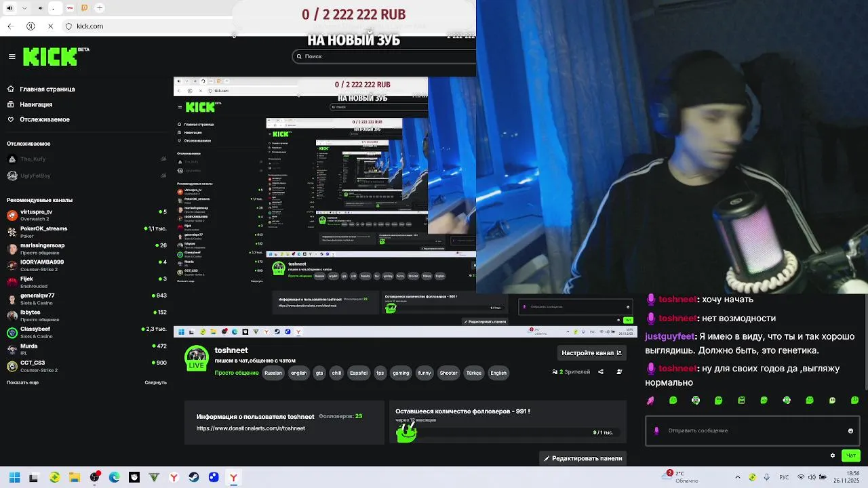Show hidden tray icons chevron
Image resolution: width=868 pixels, height=488 pixels.
click(x=736, y=478)
